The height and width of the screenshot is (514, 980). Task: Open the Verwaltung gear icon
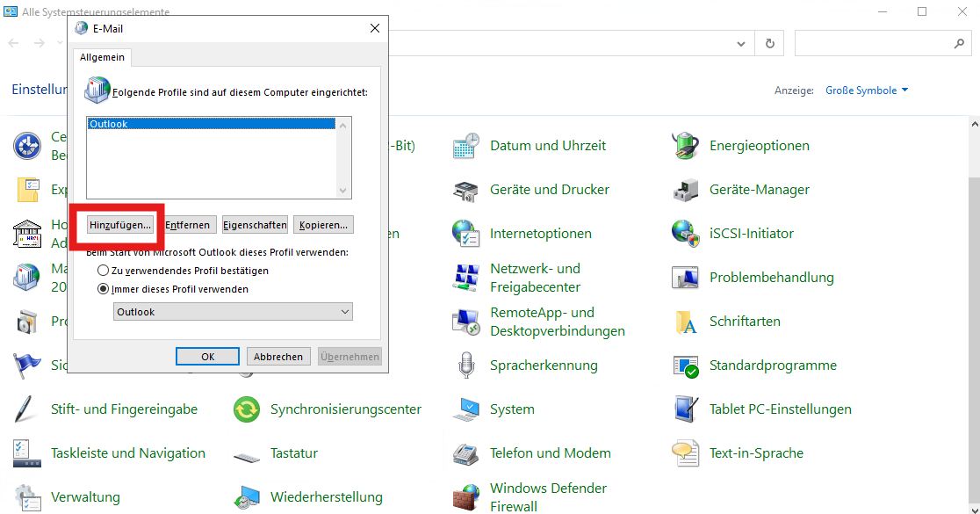[27, 498]
